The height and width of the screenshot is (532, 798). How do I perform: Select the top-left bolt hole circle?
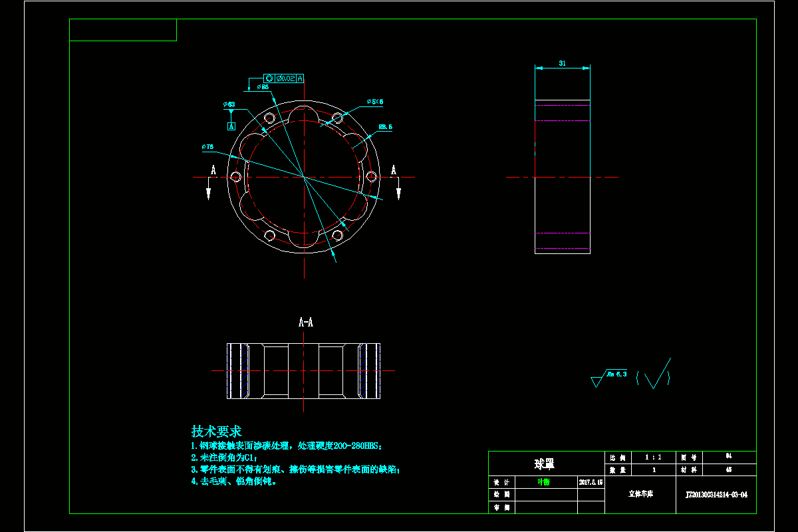(269, 118)
